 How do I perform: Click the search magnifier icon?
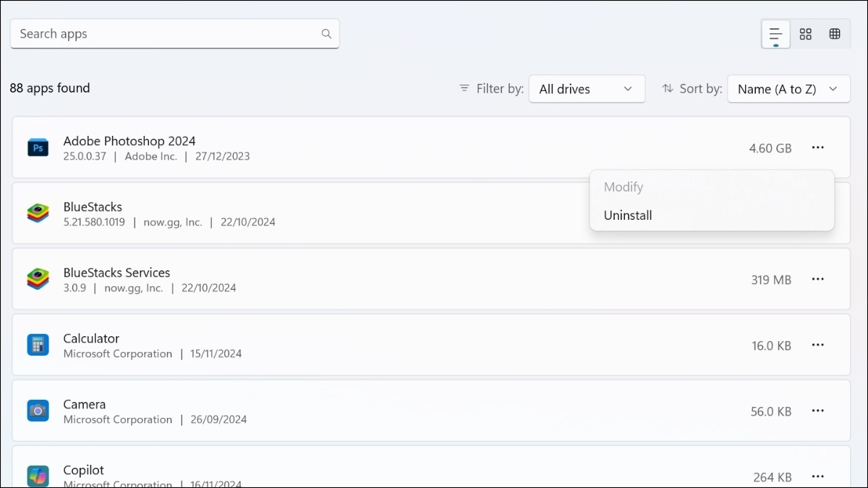click(x=326, y=34)
